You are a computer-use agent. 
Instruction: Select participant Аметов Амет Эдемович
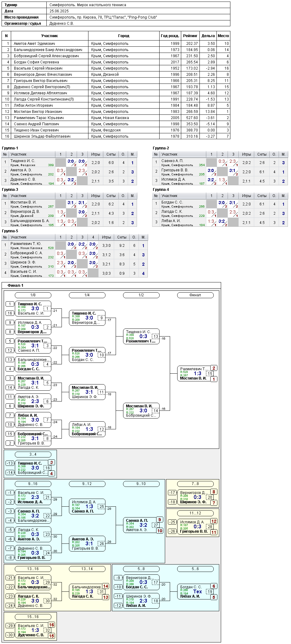(x=34, y=44)
